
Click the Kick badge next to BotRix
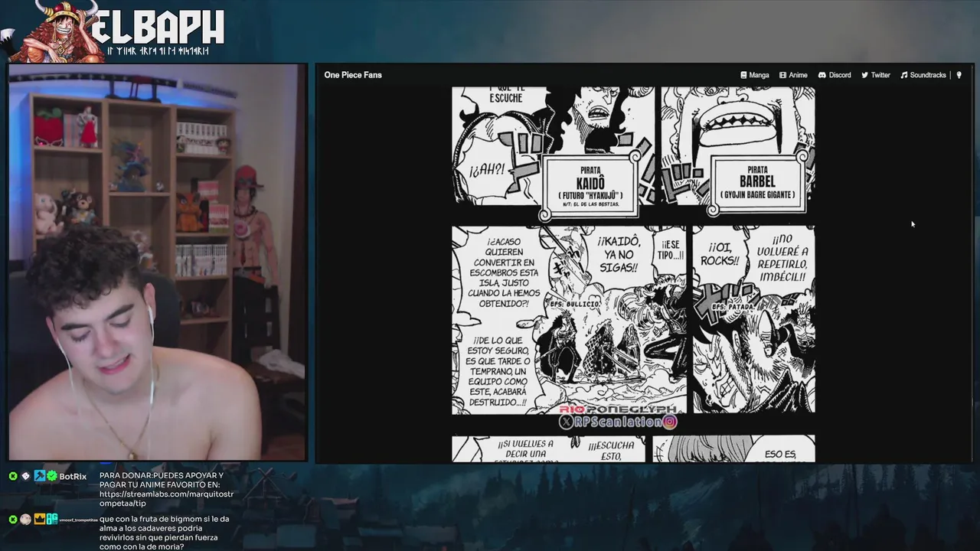[x=13, y=476]
